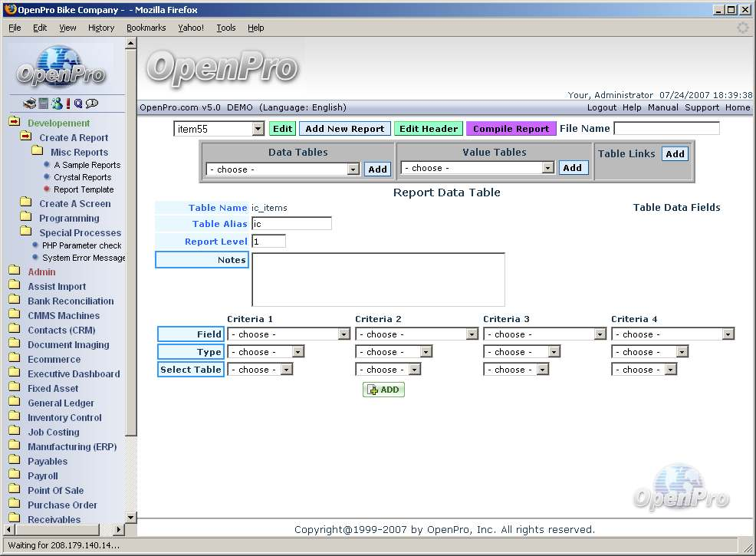Click the messenger users icon
The width and height of the screenshot is (756, 556).
tap(57, 104)
